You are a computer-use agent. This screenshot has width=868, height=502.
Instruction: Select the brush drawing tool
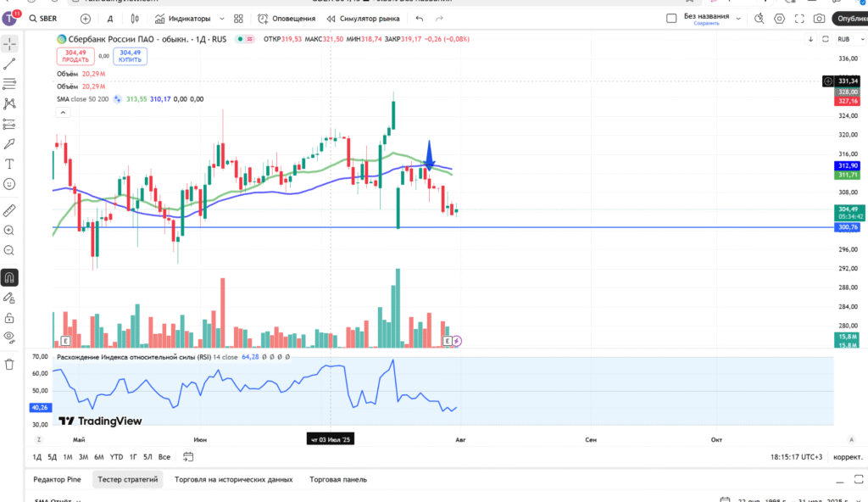click(x=9, y=144)
